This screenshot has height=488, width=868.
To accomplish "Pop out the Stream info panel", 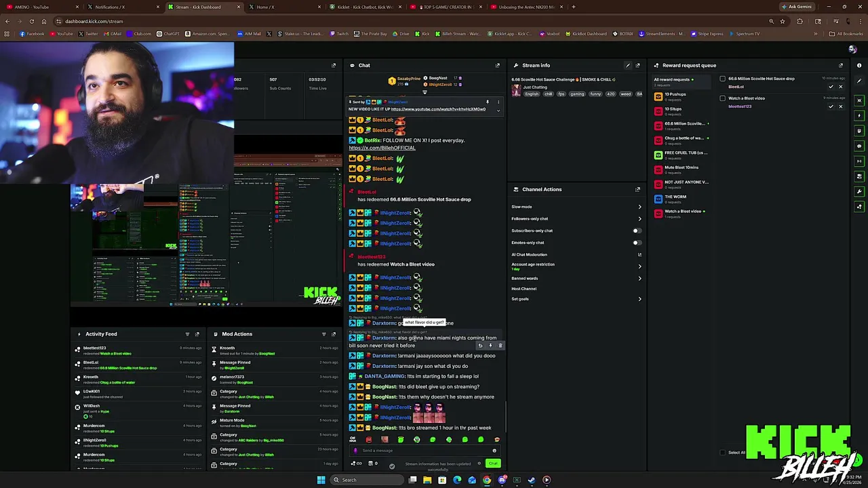I will point(637,66).
